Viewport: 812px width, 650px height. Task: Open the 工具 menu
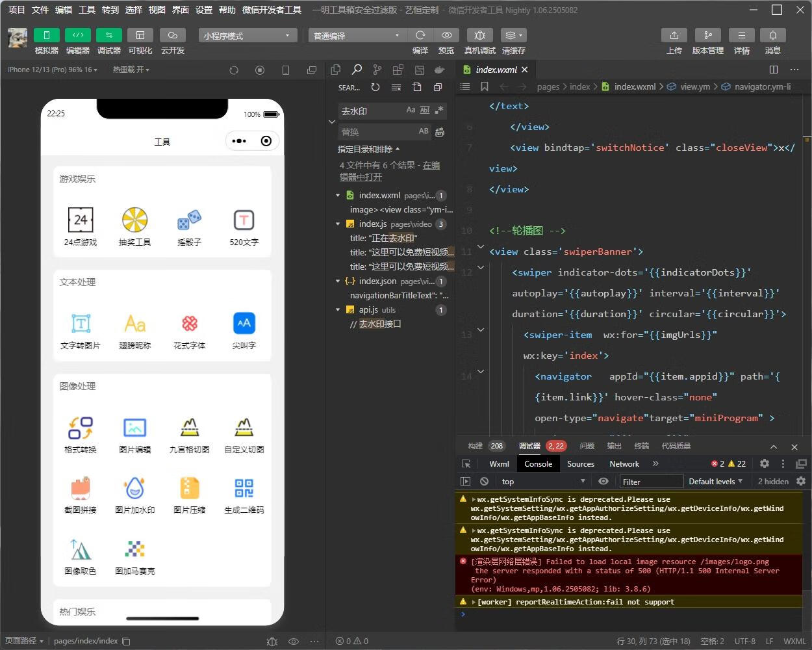click(87, 10)
